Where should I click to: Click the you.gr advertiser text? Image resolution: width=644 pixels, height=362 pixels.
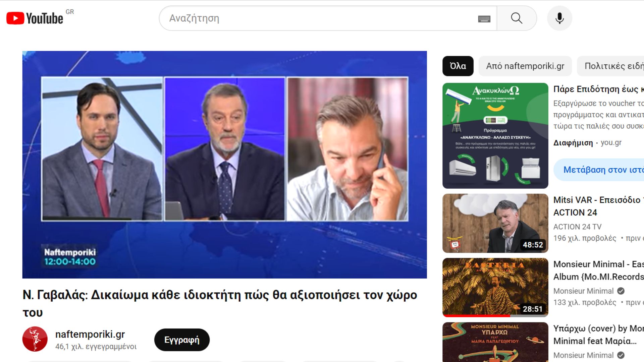tap(611, 143)
